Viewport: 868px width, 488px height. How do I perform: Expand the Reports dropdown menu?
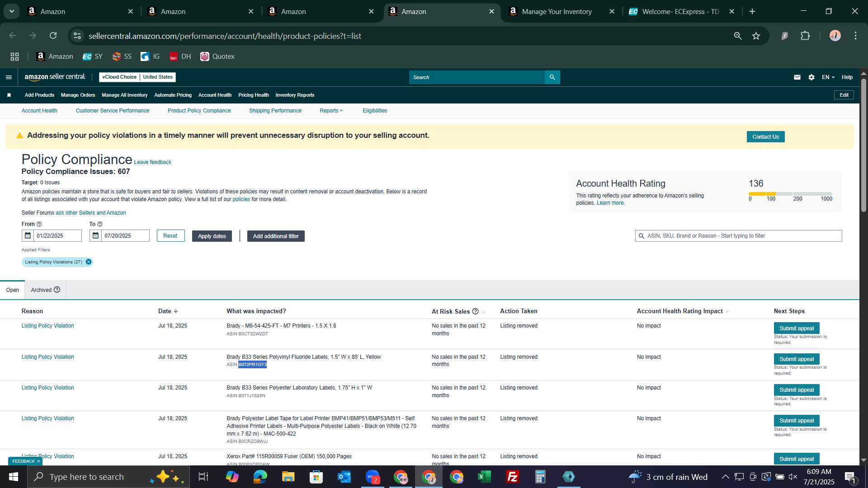tap(331, 111)
